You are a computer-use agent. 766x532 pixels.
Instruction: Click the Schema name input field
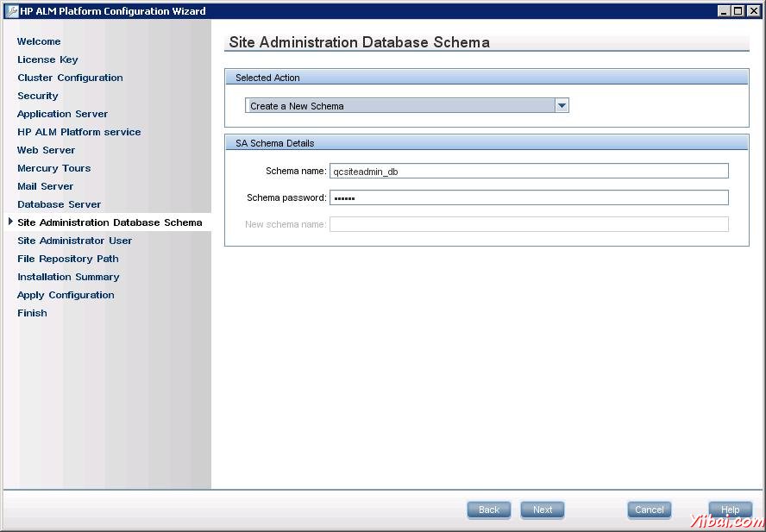[528, 172]
